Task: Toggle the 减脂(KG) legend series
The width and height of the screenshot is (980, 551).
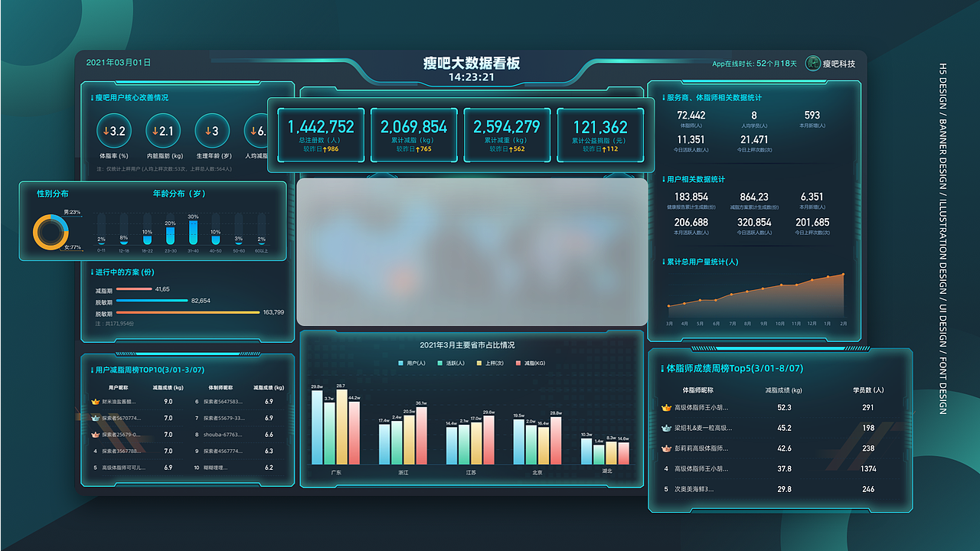Action: (x=528, y=363)
